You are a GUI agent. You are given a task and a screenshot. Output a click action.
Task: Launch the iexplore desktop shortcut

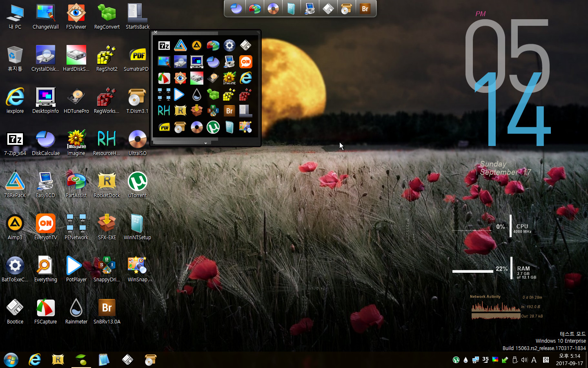15,101
